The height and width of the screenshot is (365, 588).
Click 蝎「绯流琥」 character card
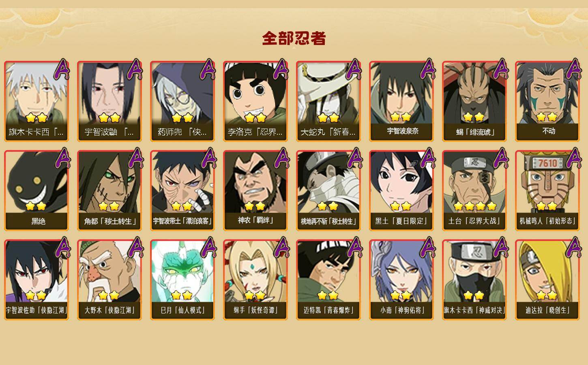pos(474,101)
